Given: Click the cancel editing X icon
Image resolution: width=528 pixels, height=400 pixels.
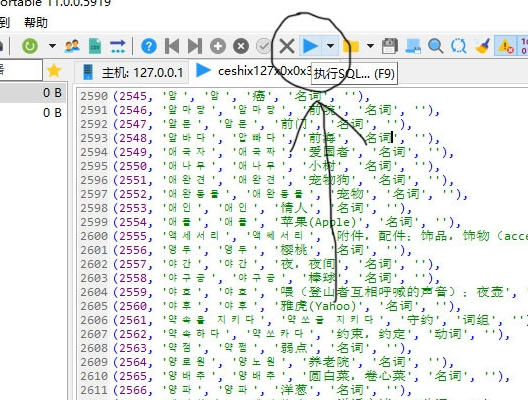Looking at the screenshot, I should coord(287,46).
